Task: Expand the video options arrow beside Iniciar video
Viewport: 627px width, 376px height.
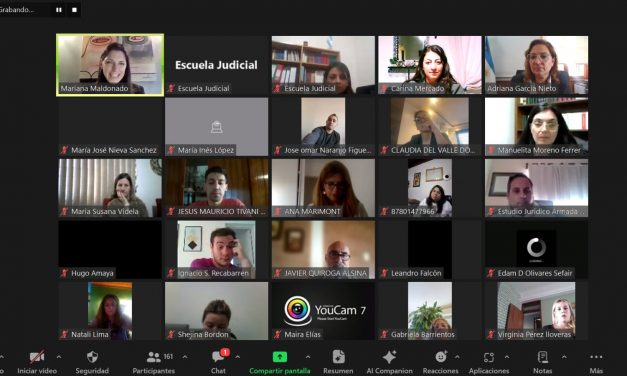Action: click(x=59, y=356)
